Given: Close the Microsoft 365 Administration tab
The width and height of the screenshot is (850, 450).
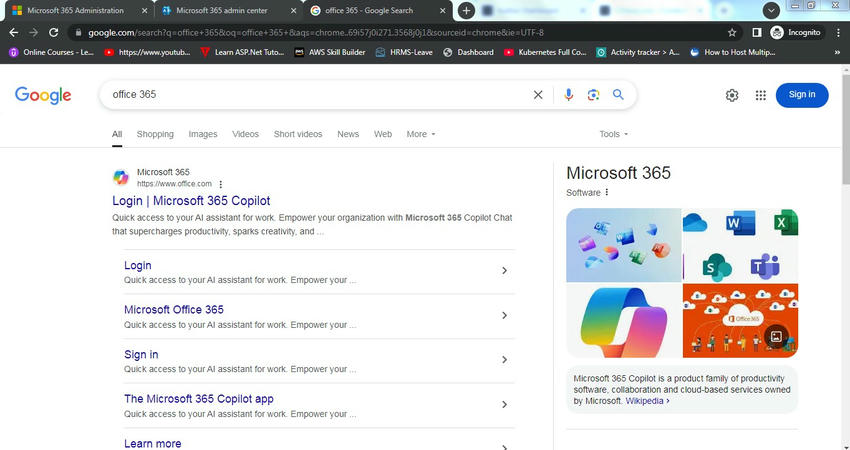Looking at the screenshot, I should [144, 10].
